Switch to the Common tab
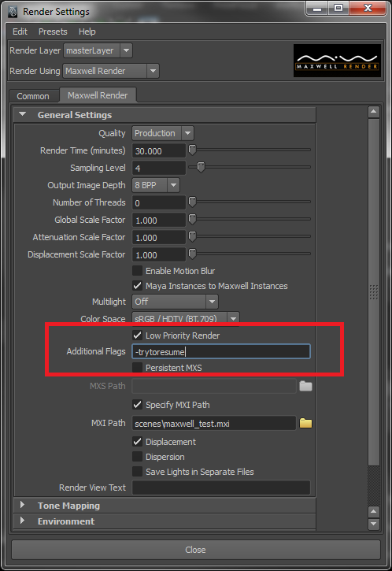This screenshot has width=392, height=571. 33,96
